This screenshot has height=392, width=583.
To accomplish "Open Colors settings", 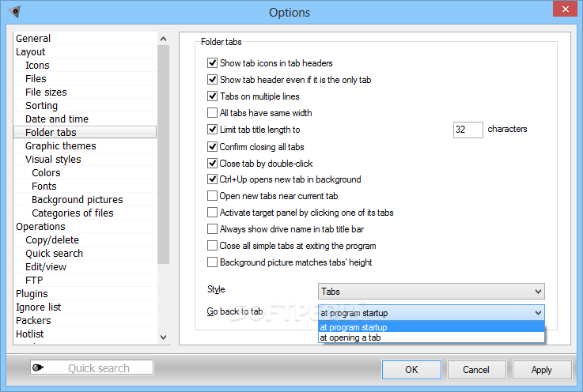I will tap(85, 172).
